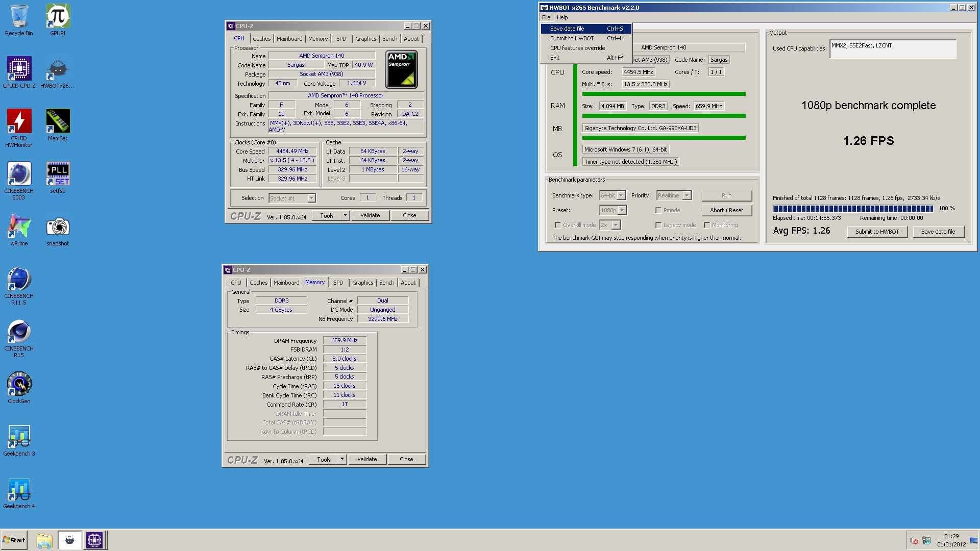This screenshot has width=980, height=551.
Task: Open the Selection Socket #1 dropdown
Action: click(x=292, y=198)
